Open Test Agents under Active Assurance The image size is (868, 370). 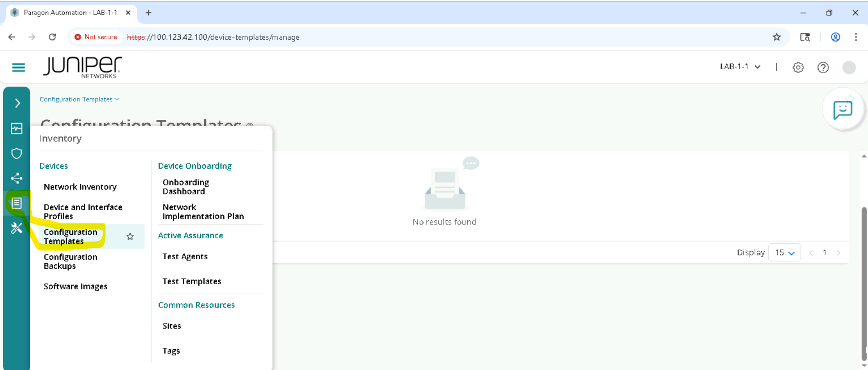click(185, 256)
